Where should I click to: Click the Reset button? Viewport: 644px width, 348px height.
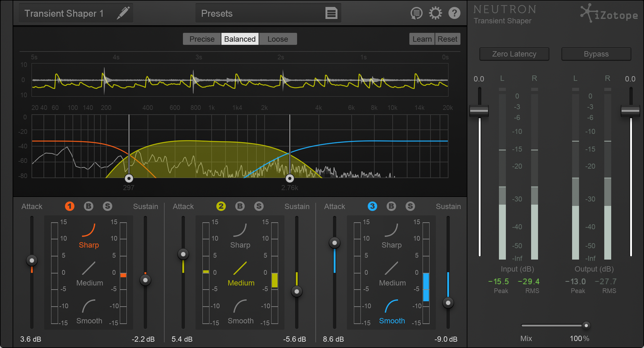tap(447, 39)
